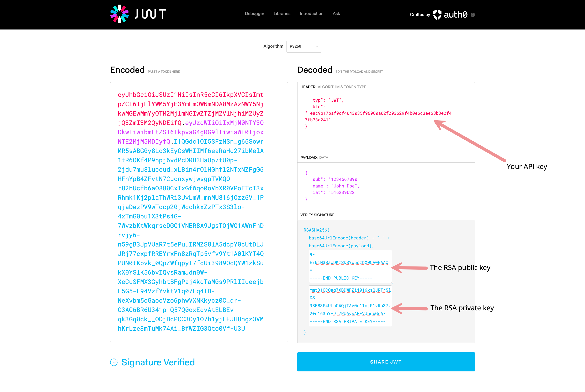Image resolution: width=585 pixels, height=392 pixels.
Task: Click the RSA public key field
Action: pos(350,266)
